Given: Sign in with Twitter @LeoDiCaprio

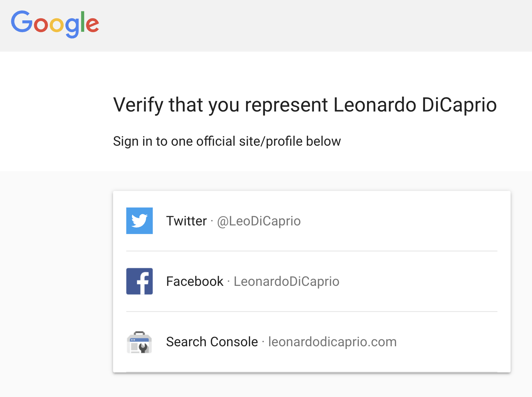Looking at the screenshot, I should pos(242,221).
